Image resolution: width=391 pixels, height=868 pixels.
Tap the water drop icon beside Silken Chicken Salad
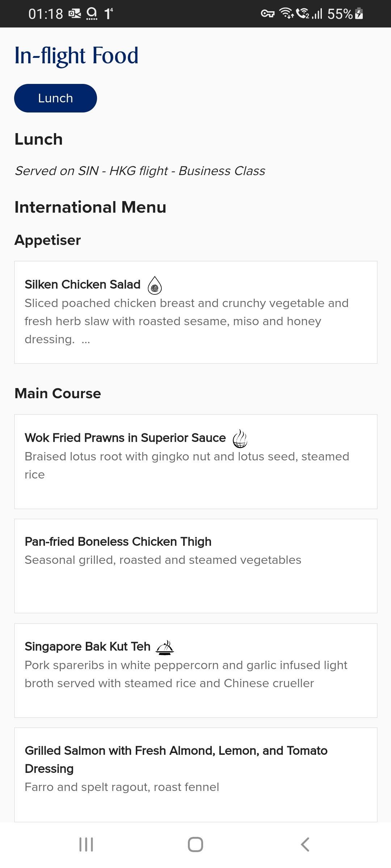[155, 285]
